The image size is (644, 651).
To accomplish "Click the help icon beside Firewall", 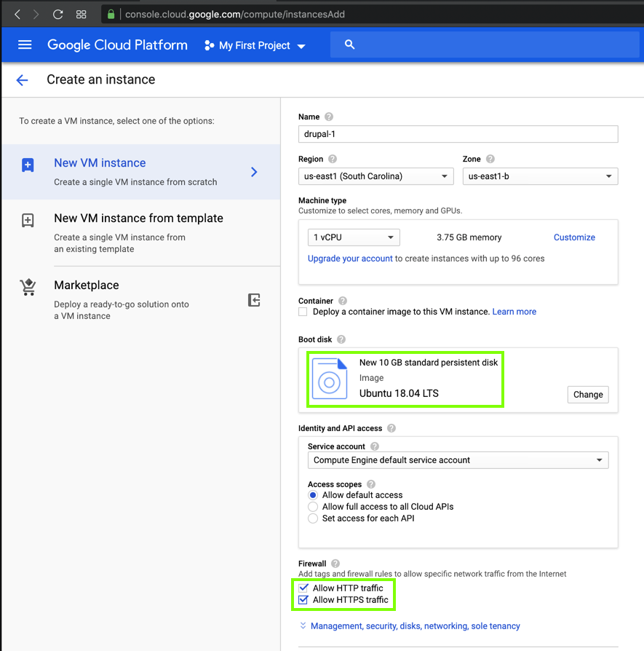I will pyautogui.click(x=335, y=564).
